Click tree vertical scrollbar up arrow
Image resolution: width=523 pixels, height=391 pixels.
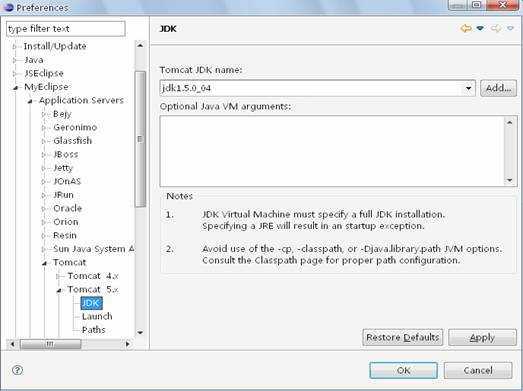click(x=140, y=45)
